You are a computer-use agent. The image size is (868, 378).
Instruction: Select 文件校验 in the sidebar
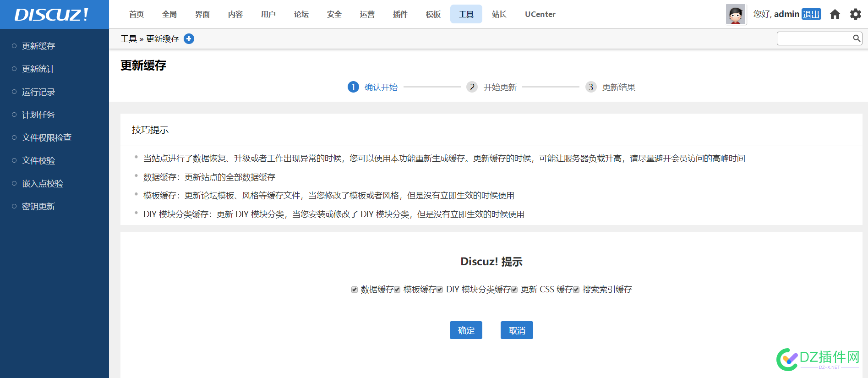pos(38,160)
